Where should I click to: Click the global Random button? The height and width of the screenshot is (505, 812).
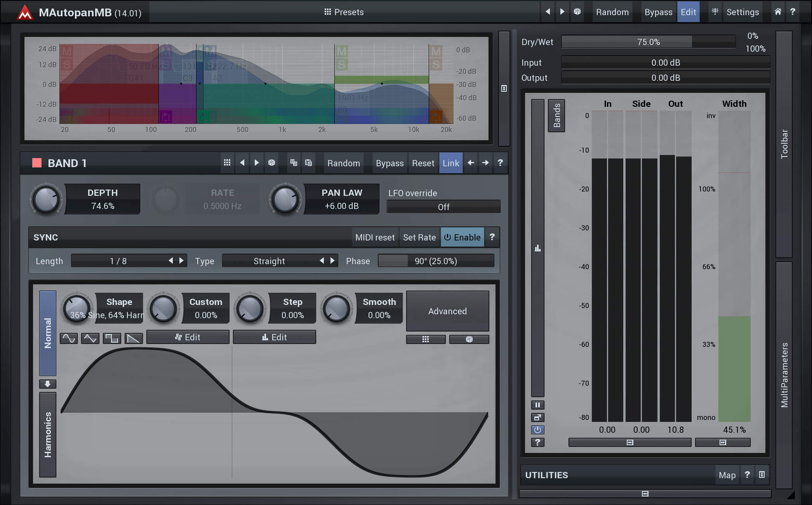click(612, 12)
